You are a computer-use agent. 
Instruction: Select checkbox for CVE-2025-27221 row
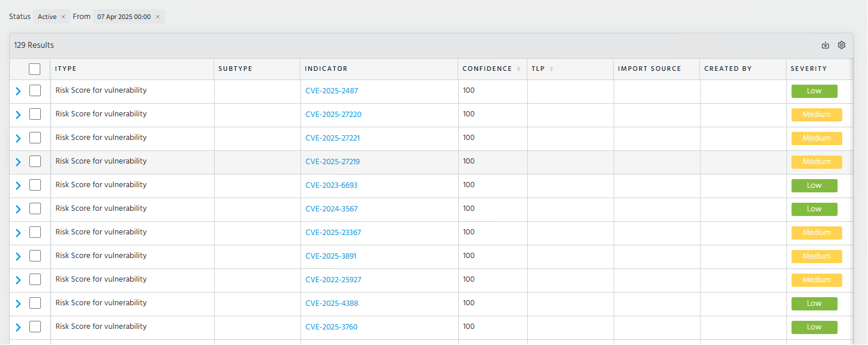tap(35, 138)
